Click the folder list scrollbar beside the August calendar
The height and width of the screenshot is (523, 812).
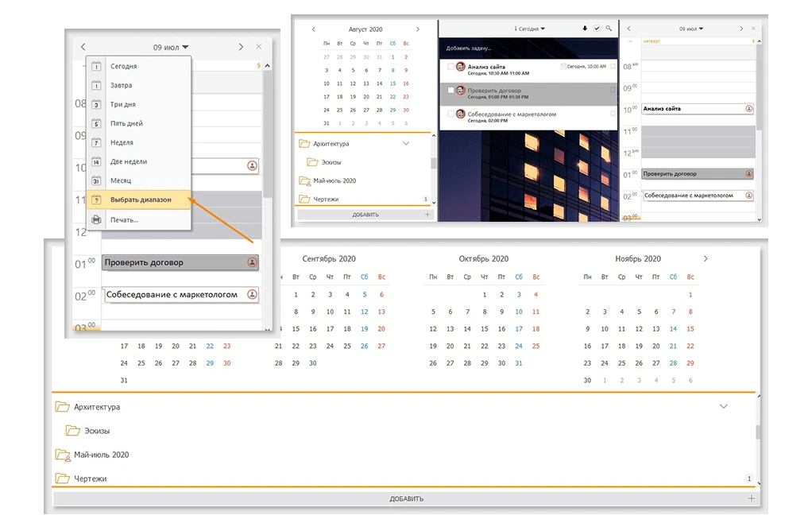[x=434, y=163]
